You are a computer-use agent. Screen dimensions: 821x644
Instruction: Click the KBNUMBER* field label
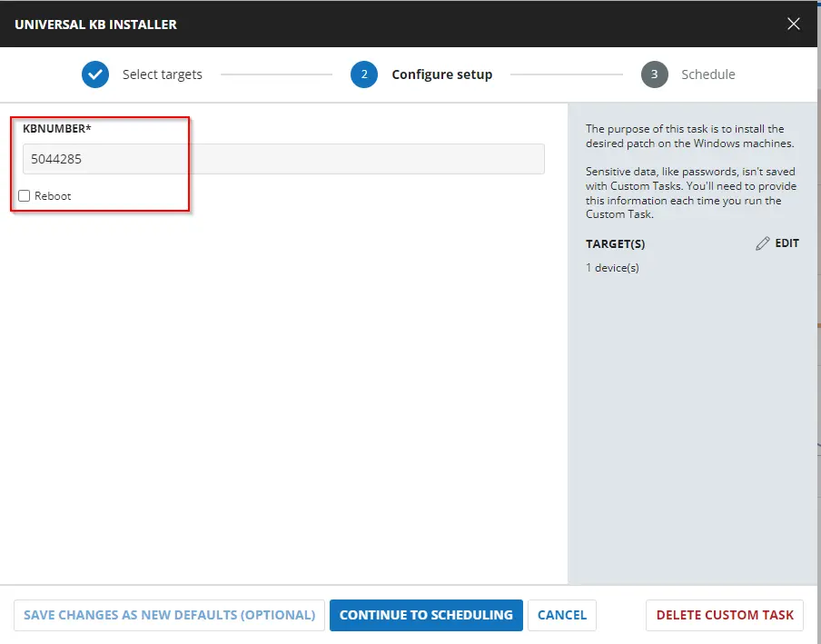[57, 129]
